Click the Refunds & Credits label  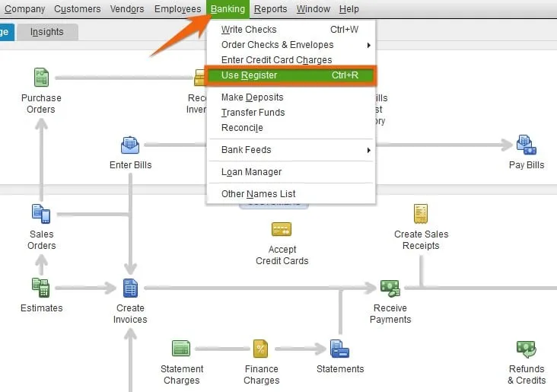pyautogui.click(x=527, y=374)
